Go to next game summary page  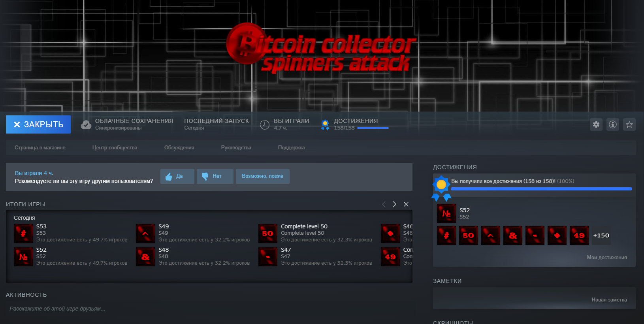tap(394, 204)
